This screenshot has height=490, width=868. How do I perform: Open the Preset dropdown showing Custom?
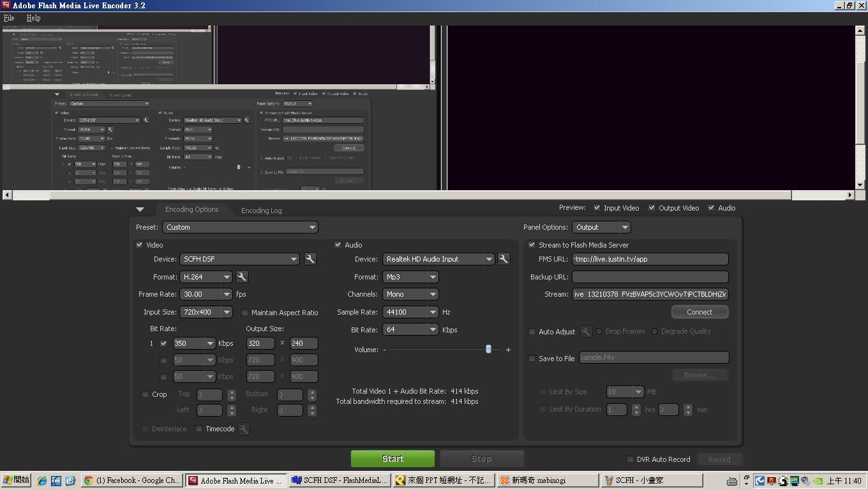pos(240,227)
